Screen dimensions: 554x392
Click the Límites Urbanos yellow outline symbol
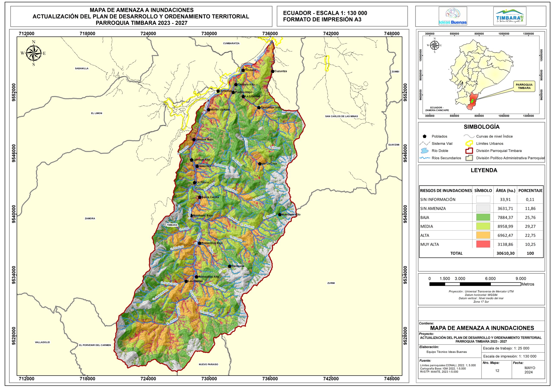[469, 143]
